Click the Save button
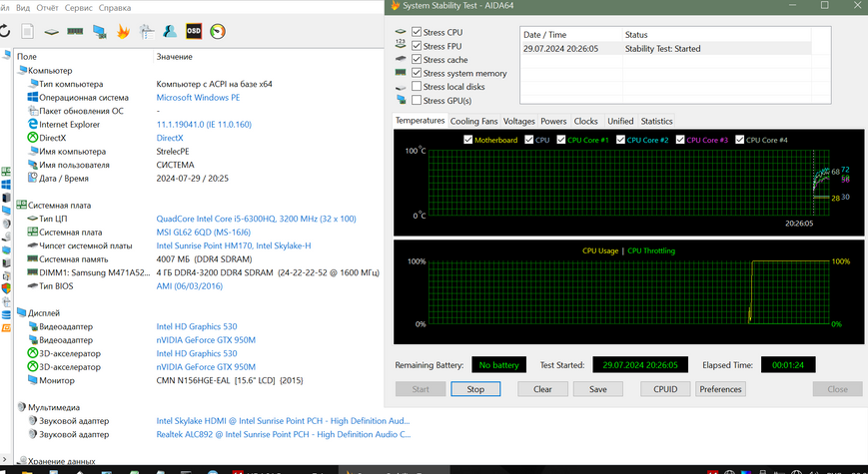 pos(598,389)
